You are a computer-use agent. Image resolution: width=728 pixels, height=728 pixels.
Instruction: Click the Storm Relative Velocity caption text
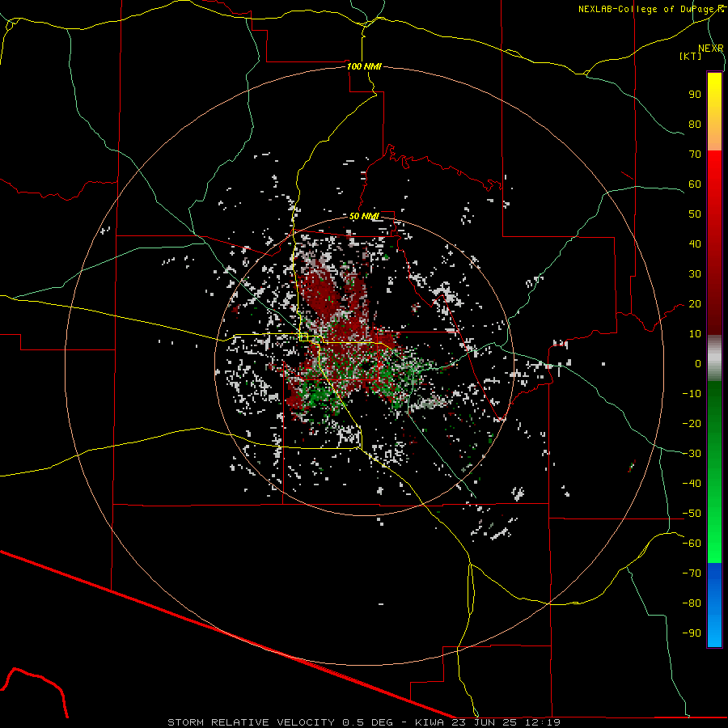[x=364, y=722]
